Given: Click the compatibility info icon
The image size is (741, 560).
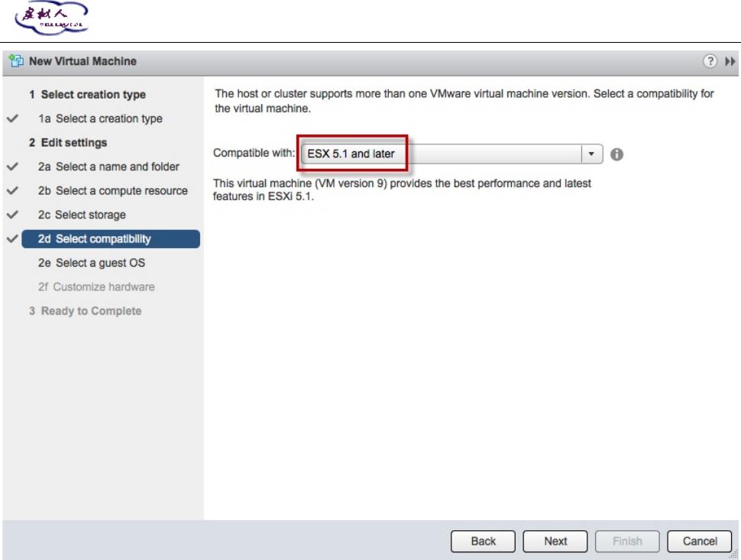Looking at the screenshot, I should pos(616,154).
